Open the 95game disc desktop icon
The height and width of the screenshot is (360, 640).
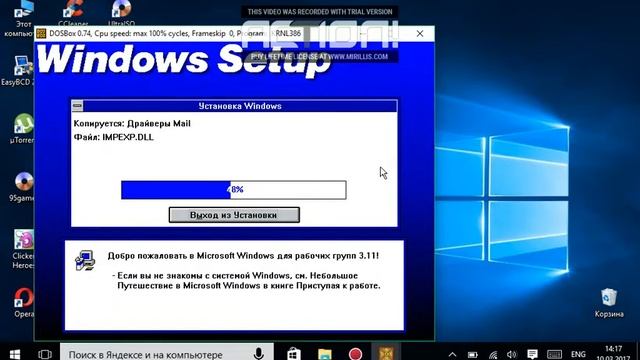point(23,187)
